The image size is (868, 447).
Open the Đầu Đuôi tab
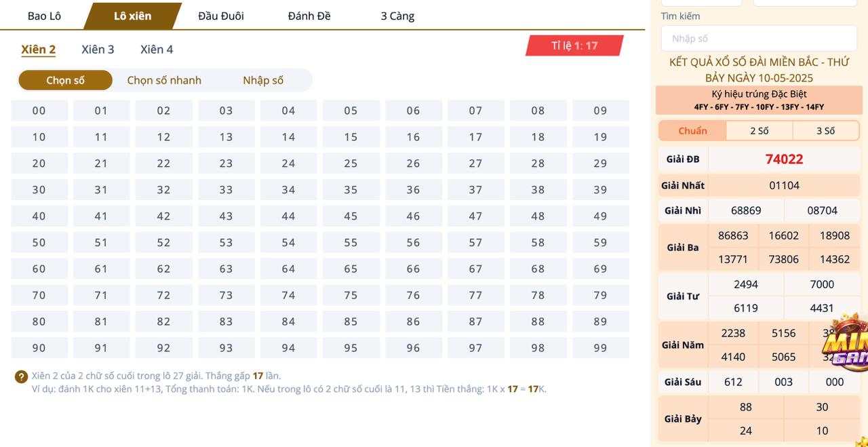click(221, 16)
